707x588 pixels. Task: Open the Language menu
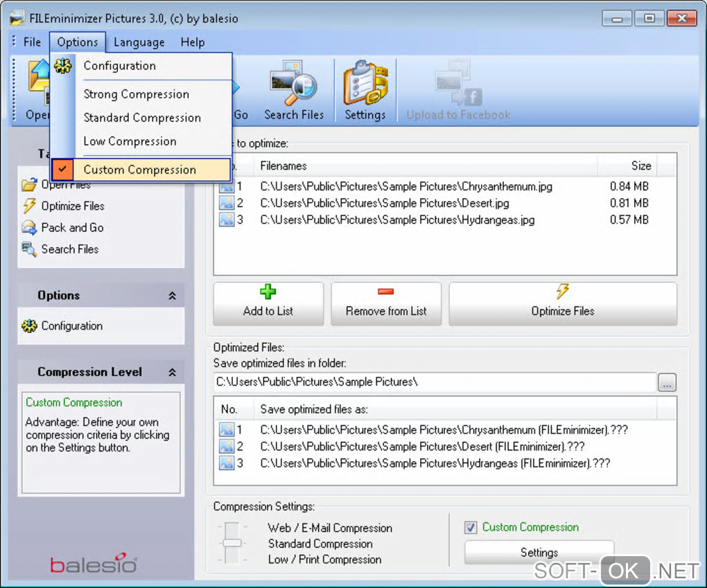pyautogui.click(x=139, y=42)
